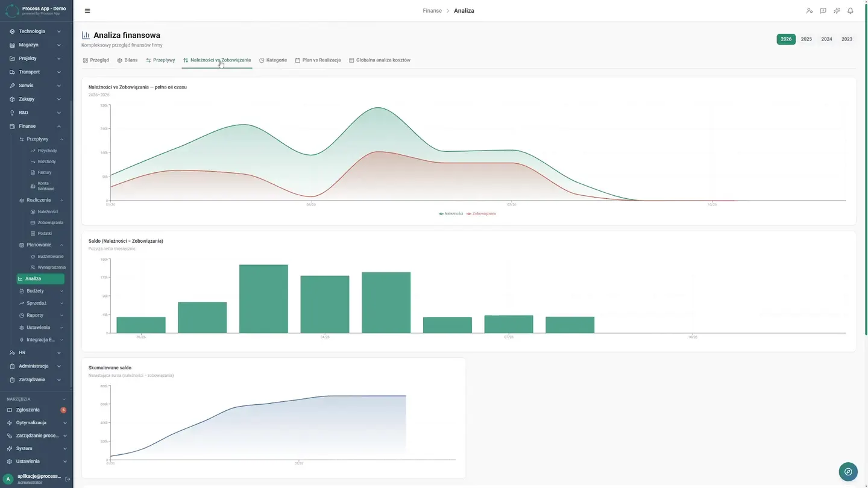The width and height of the screenshot is (868, 488).
Task: Open the user settings icon in header
Action: 810,11
